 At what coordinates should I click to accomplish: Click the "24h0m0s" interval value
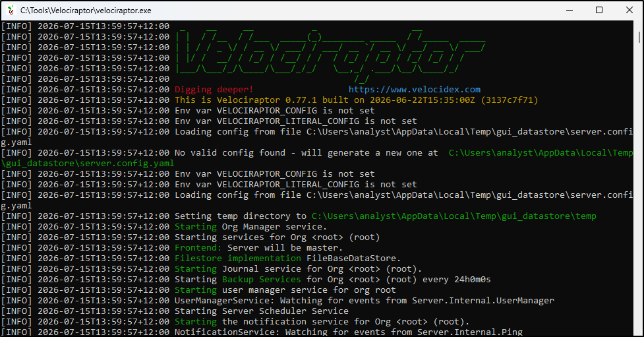(x=473, y=280)
